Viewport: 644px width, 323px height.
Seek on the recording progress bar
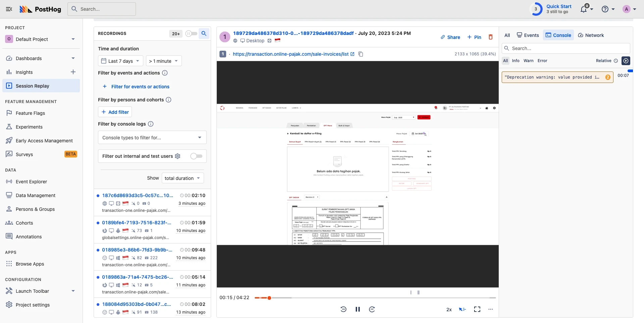tap(375, 298)
